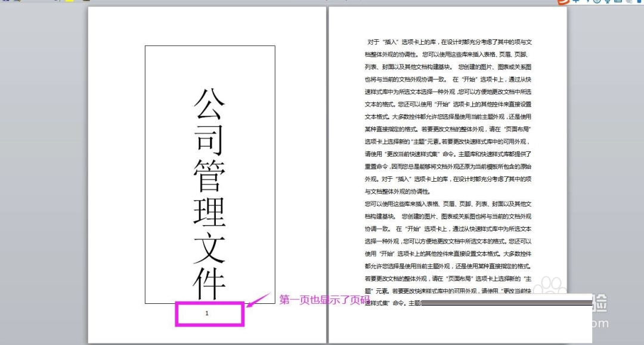Click the character "理" in the cover title

point(209,212)
